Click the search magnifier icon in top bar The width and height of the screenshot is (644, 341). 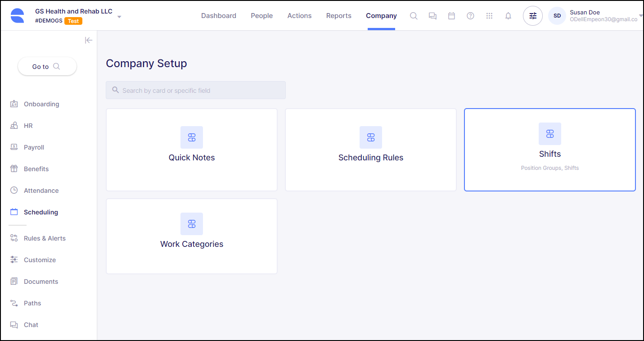(414, 16)
